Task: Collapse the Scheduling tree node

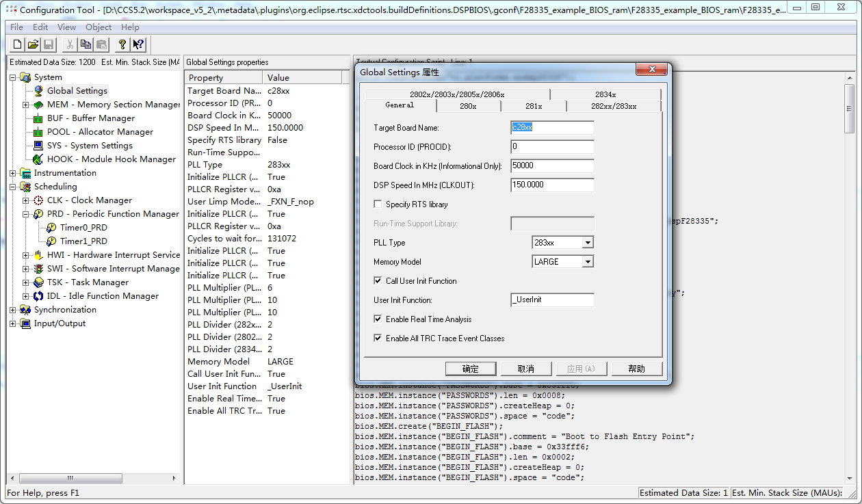Action: tap(13, 187)
